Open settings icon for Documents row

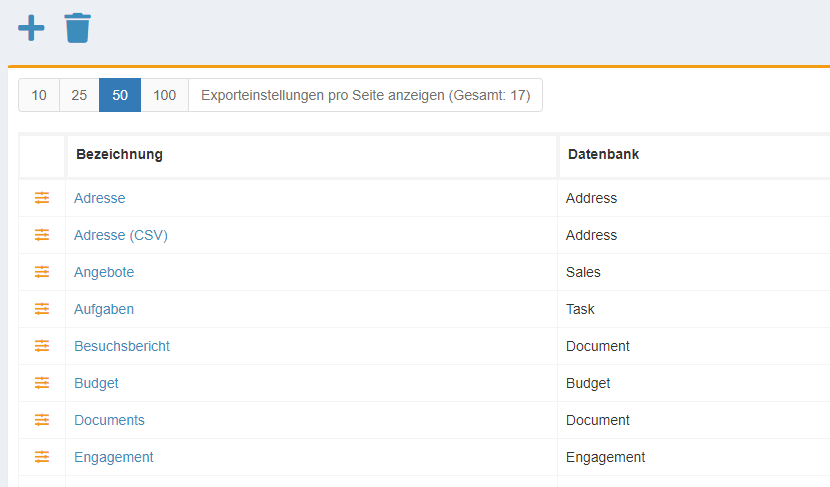coord(42,420)
